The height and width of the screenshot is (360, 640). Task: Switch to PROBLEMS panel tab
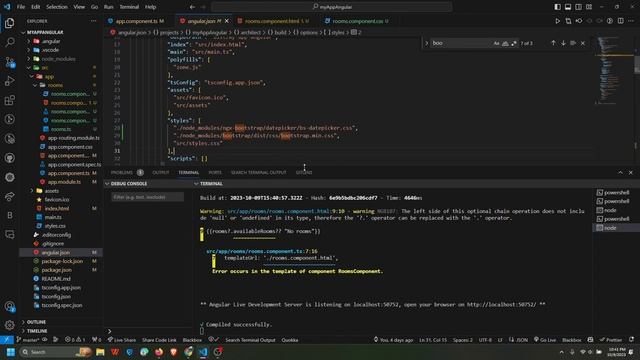pos(122,173)
